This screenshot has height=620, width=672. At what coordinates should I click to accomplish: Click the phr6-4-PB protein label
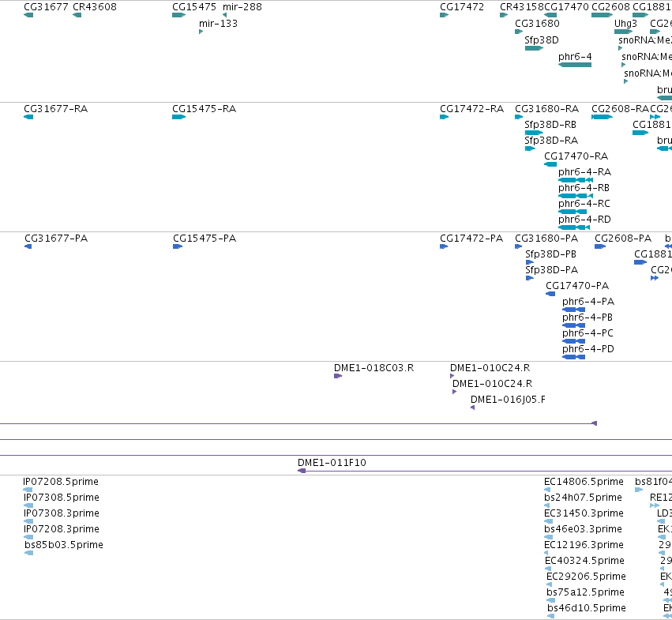tap(588, 318)
